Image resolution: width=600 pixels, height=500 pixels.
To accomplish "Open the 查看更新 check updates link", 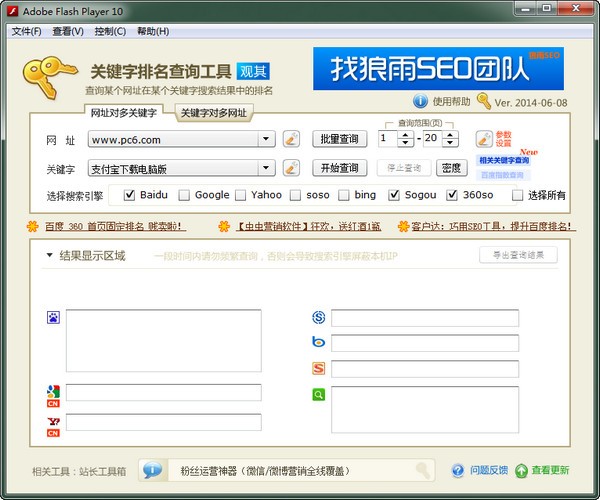I will tap(550, 470).
